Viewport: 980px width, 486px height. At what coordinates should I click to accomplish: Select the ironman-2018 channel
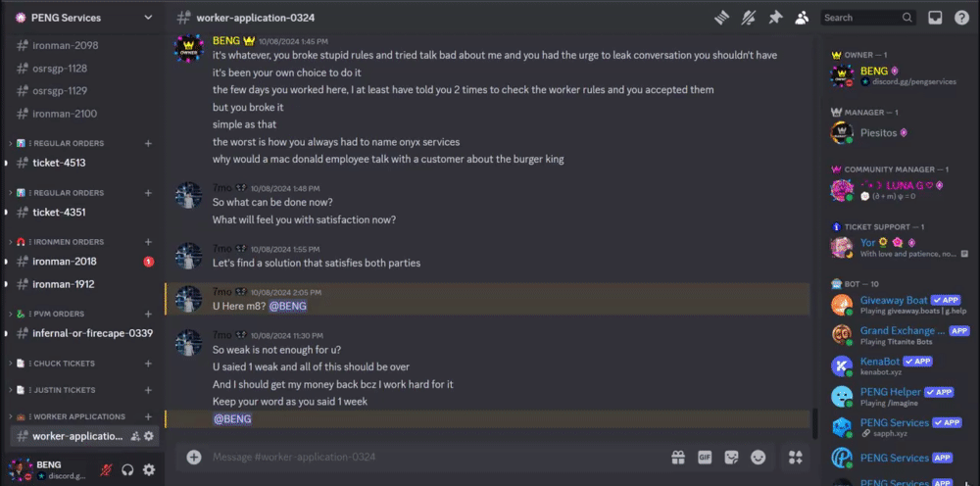65,262
